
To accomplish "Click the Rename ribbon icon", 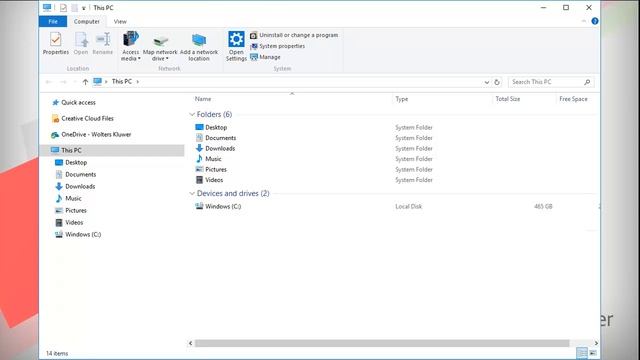I will click(x=102, y=43).
